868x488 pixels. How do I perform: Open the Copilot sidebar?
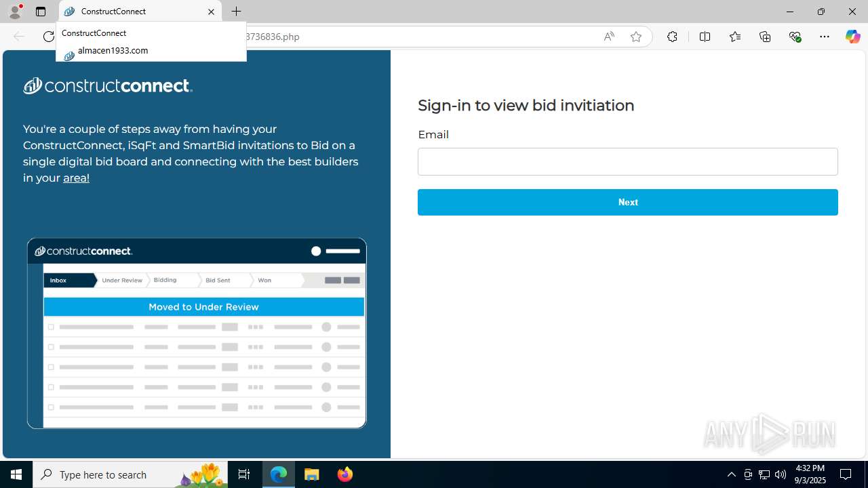coord(852,37)
